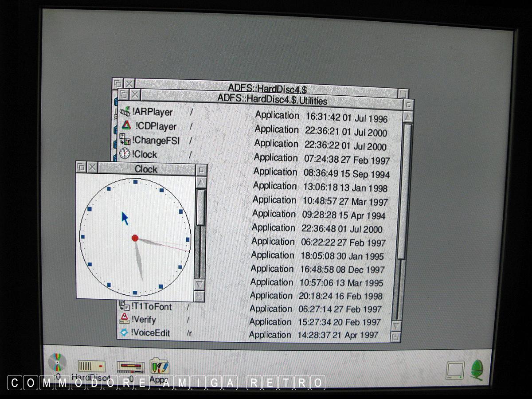Toggle size of the Clock window
532x399 pixels.
tap(201, 169)
